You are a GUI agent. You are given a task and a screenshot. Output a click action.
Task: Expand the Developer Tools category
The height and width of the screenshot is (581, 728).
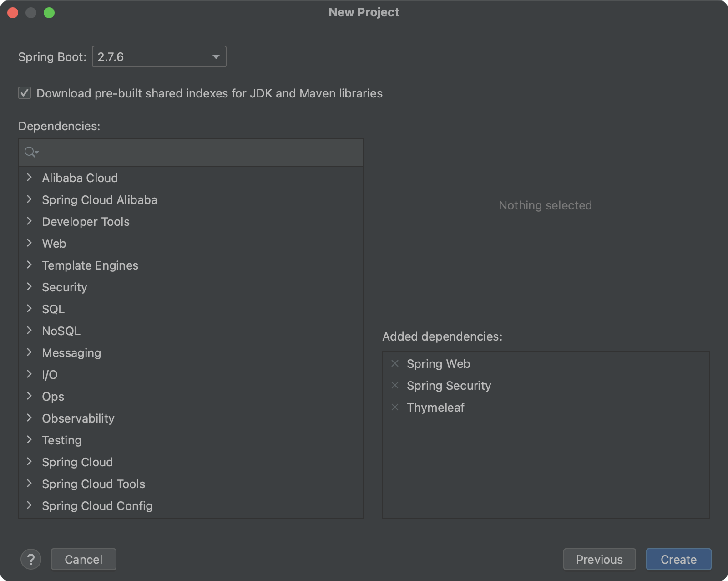30,221
